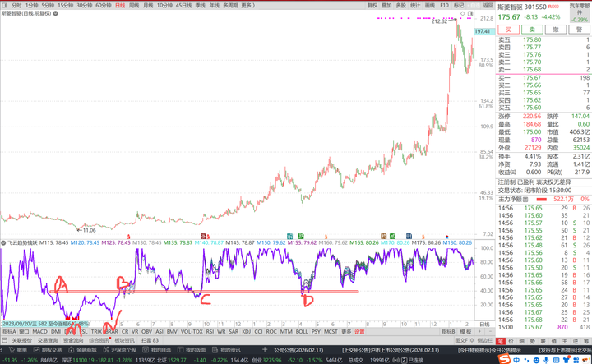Open 撤单 cart icon in the bottom bar
Image resolution: width=592 pixels, height=364 pixels.
12,350
